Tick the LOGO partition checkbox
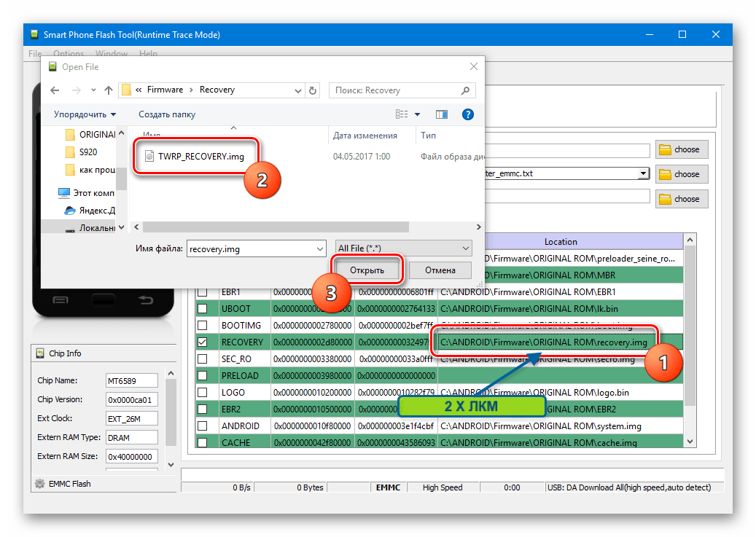The height and width of the screenshot is (537, 756). pyautogui.click(x=203, y=393)
